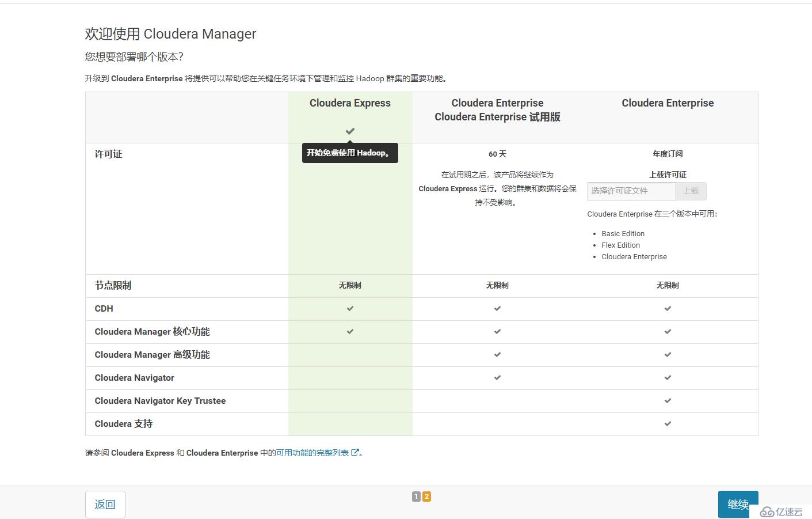This screenshot has height=519, width=812.
Task: Click Cloudera Manager 高级功能 row label
Action: (152, 355)
